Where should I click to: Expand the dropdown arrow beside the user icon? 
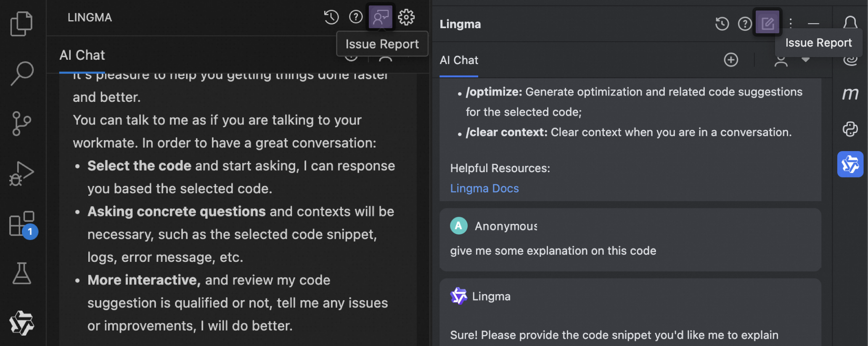coord(805,60)
